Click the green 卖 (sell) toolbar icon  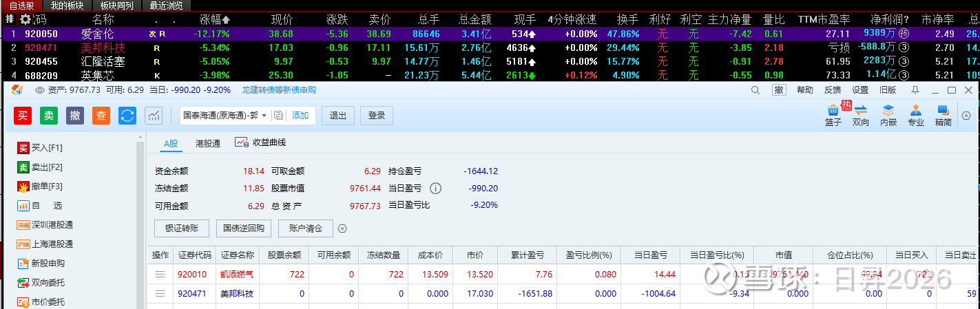[49, 116]
